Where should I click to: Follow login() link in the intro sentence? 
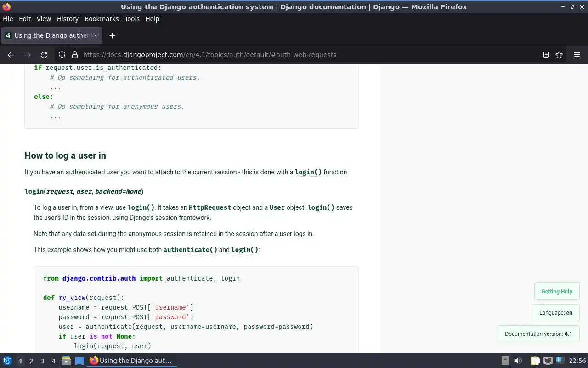(308, 172)
